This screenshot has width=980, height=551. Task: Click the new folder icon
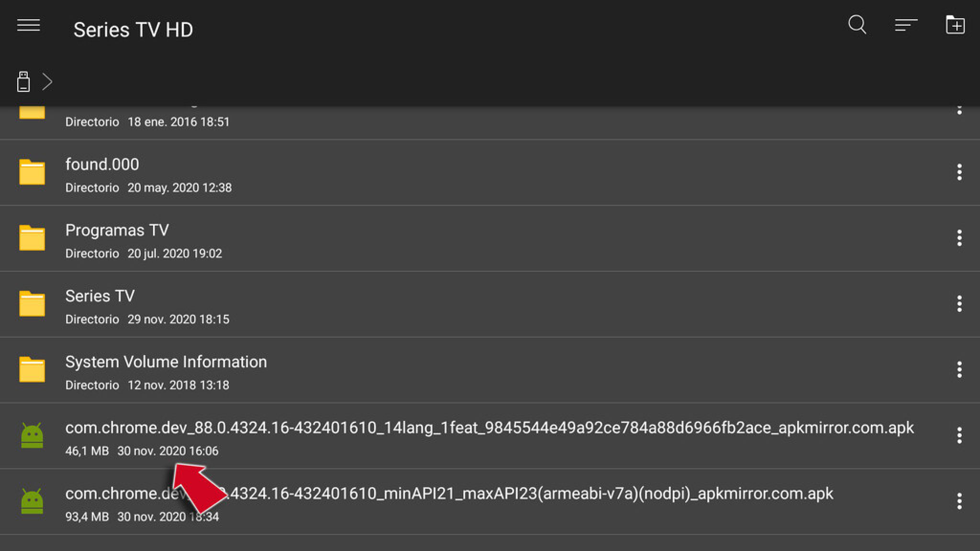tap(955, 25)
